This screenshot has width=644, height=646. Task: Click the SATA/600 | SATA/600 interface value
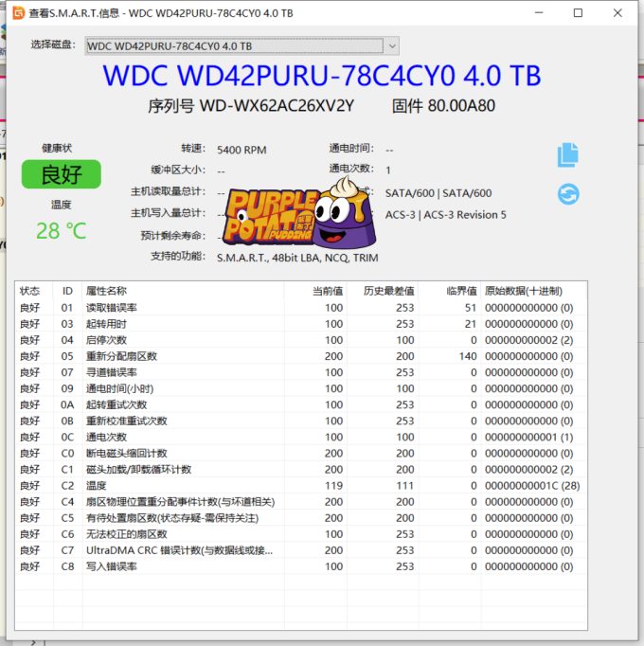tap(438, 193)
